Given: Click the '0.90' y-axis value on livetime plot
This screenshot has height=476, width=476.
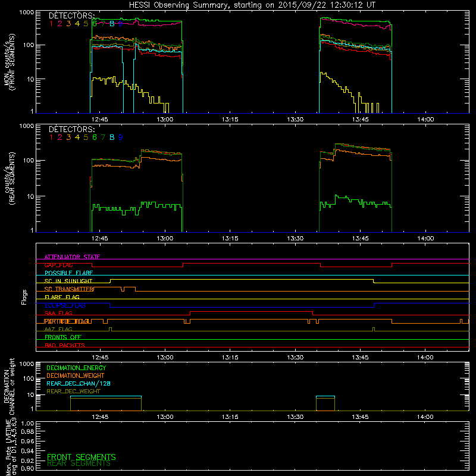Looking at the screenshot, I should coord(27,468).
